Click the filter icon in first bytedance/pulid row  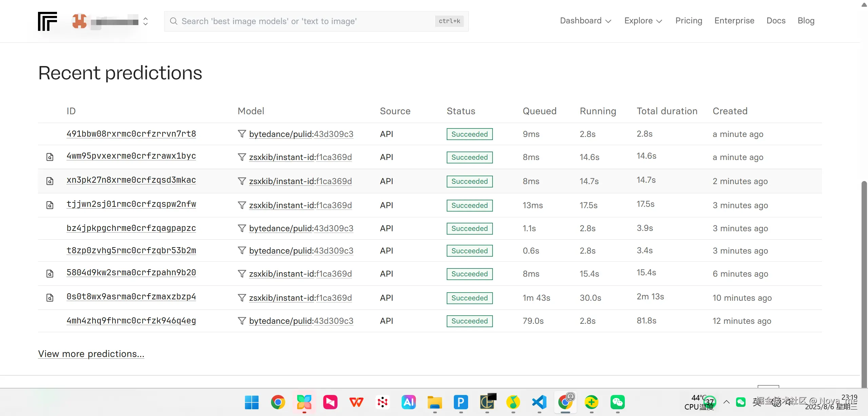tap(242, 134)
